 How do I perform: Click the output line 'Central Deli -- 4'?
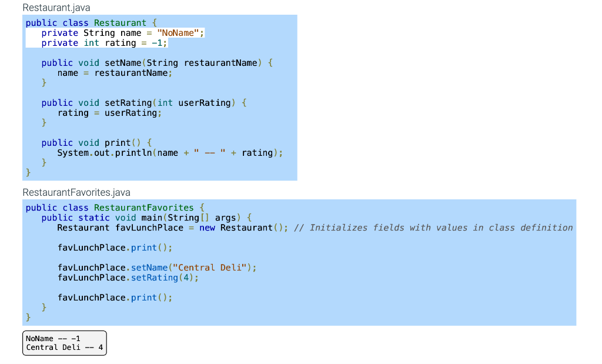(x=65, y=348)
